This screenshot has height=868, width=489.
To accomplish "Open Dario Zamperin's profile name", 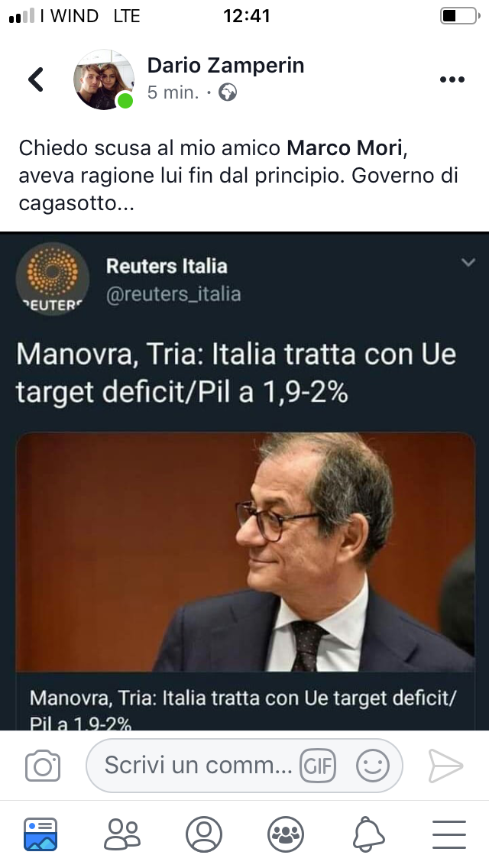I will (226, 65).
